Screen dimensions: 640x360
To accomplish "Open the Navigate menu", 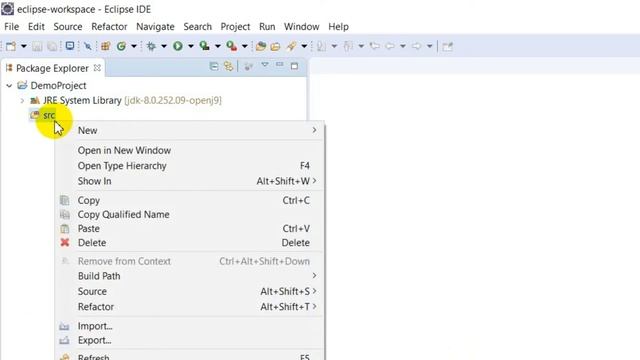I will (x=155, y=27).
